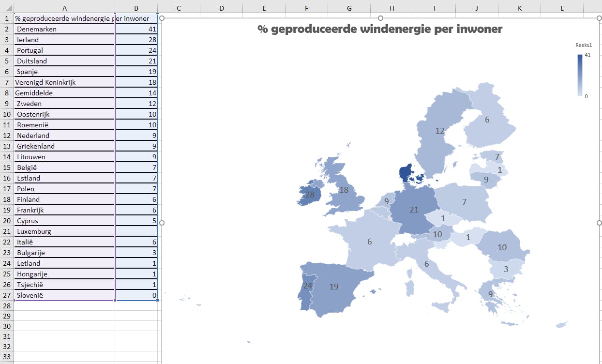Click column C header
The height and width of the screenshot is (364, 602).
179,8
